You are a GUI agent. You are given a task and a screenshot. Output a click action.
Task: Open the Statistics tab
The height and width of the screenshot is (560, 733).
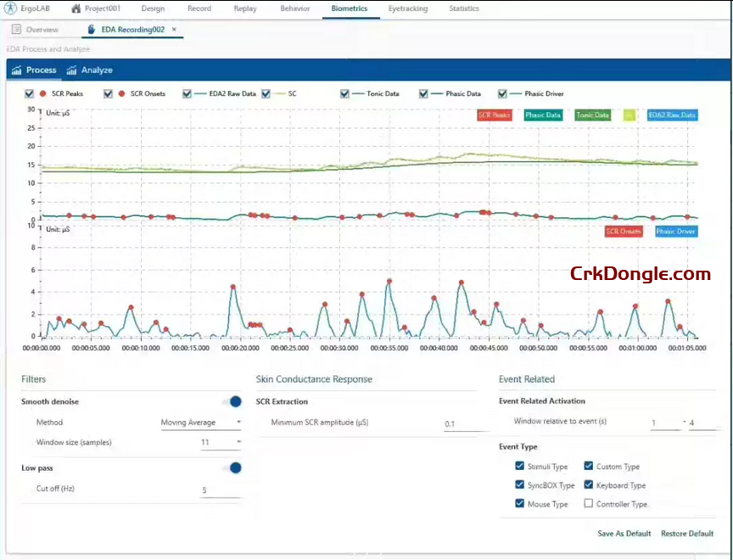point(463,8)
